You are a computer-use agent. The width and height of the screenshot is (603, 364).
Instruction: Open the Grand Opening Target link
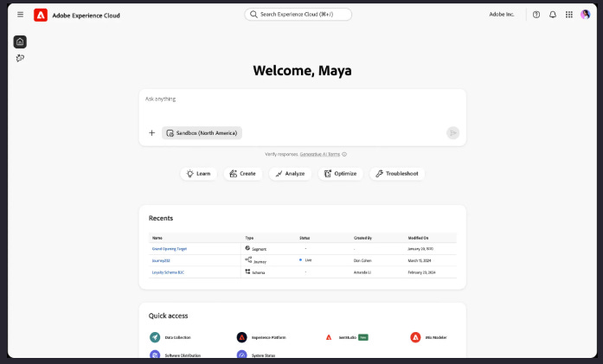pyautogui.click(x=170, y=249)
